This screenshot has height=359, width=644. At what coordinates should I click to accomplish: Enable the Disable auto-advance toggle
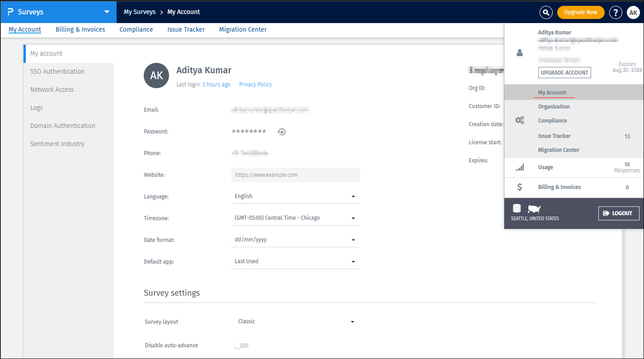pos(241,345)
